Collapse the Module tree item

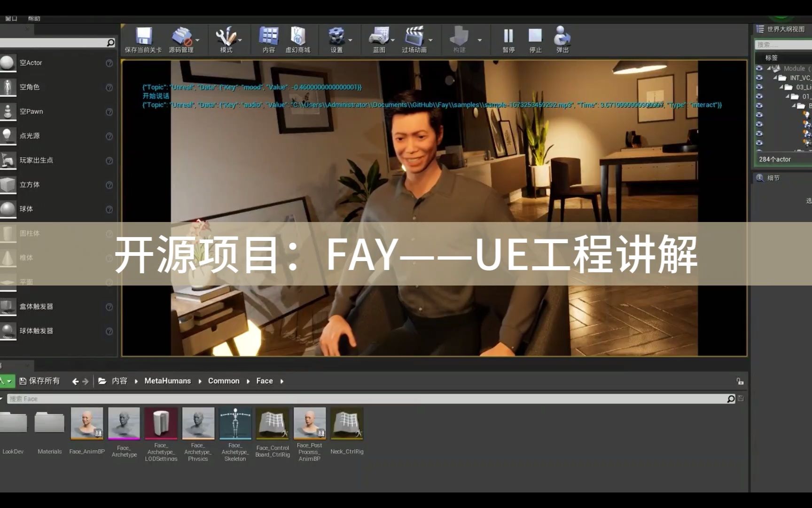pos(769,68)
